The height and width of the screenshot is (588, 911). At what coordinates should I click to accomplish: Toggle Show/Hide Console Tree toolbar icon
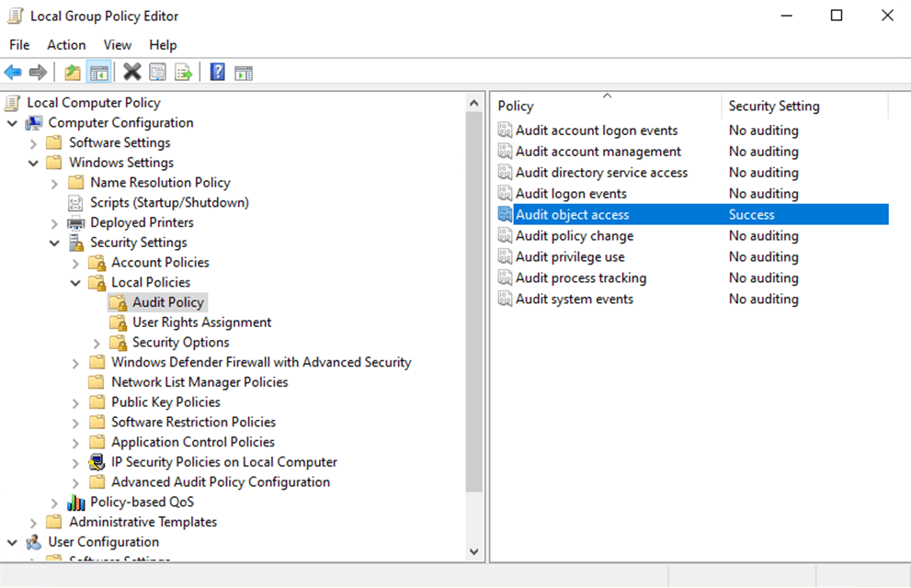98,72
